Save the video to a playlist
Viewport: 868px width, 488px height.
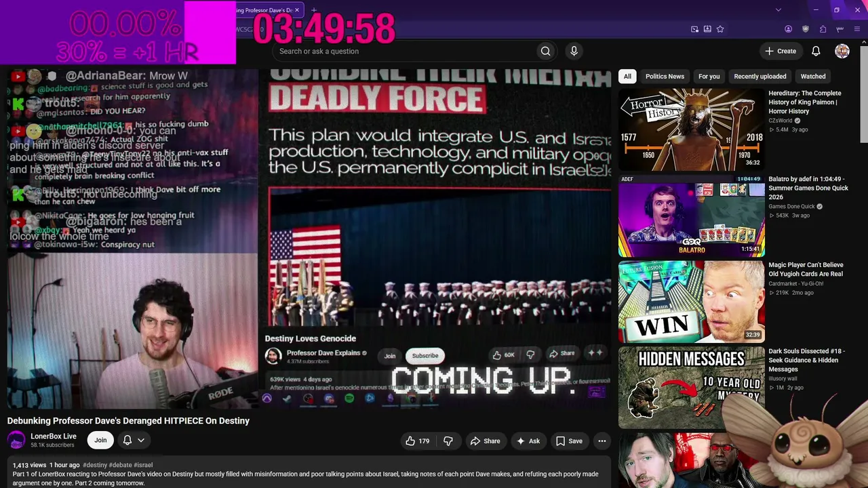coord(569,441)
